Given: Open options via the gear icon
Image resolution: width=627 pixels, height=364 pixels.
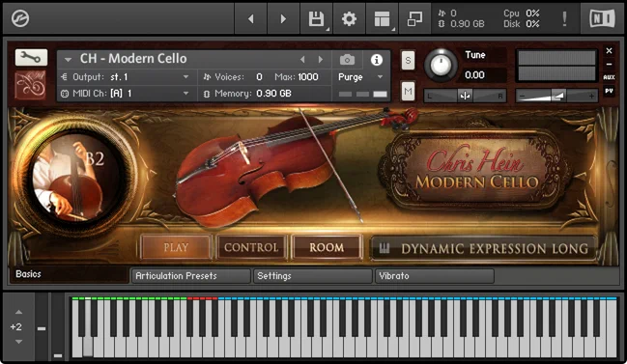Looking at the screenshot, I should point(349,18).
